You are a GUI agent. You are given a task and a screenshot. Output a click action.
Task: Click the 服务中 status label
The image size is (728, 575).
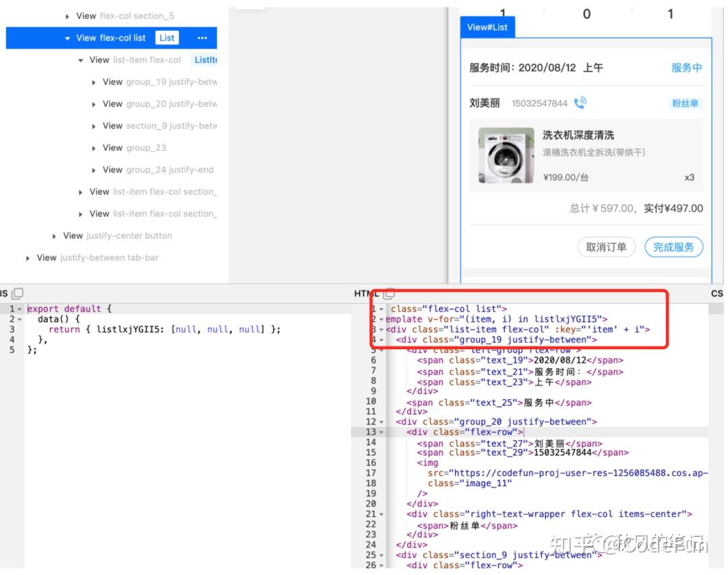(687, 67)
